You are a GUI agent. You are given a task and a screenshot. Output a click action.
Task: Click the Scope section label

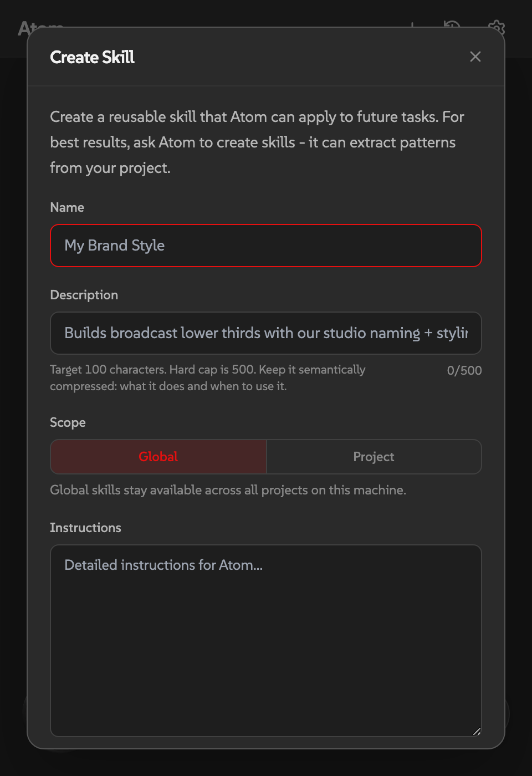click(x=68, y=422)
